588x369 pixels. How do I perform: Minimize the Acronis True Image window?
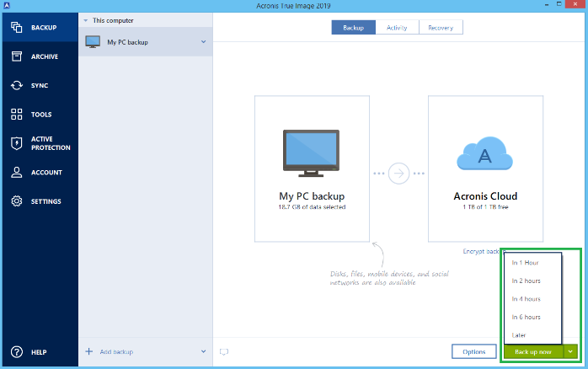pyautogui.click(x=547, y=5)
